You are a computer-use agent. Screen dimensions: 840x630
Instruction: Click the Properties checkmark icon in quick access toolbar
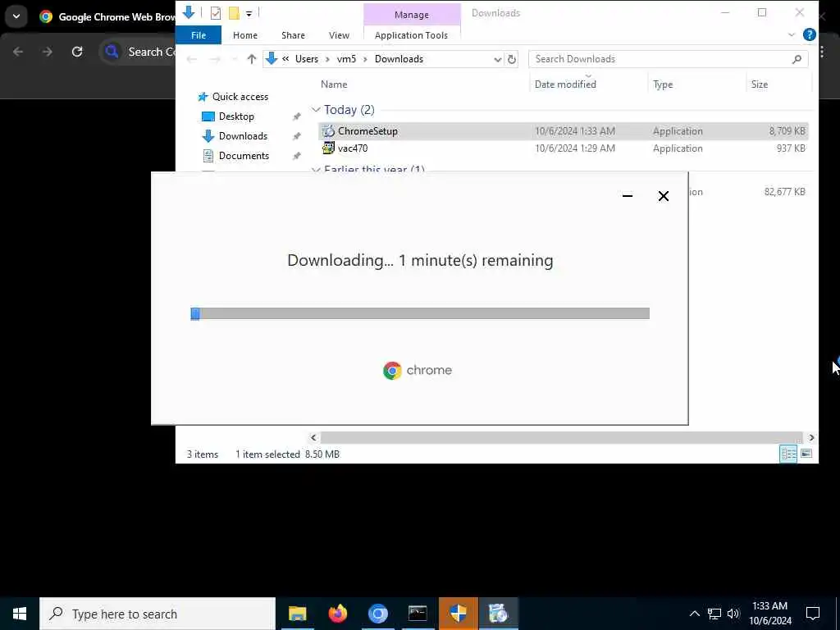216,13
